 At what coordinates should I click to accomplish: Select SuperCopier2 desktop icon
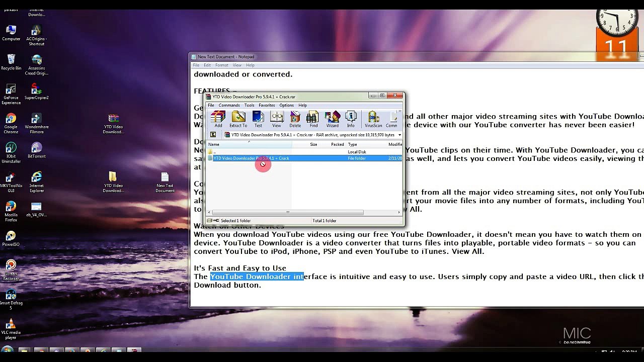pyautogui.click(x=36, y=92)
